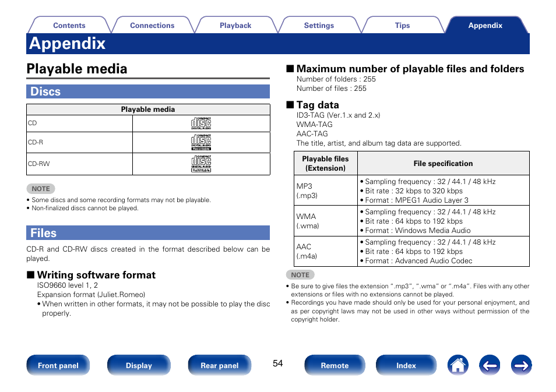Go to the Remote page
The width and height of the screenshot is (556, 392).
tap(335, 365)
